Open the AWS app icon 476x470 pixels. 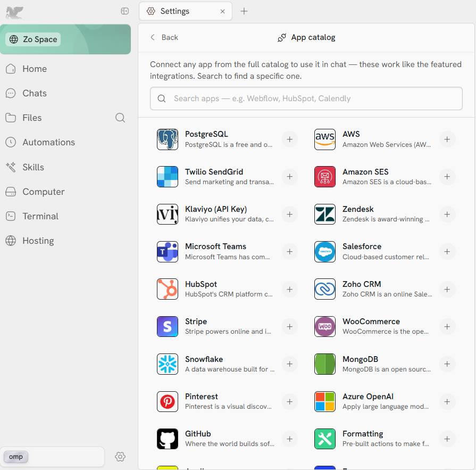tap(325, 139)
